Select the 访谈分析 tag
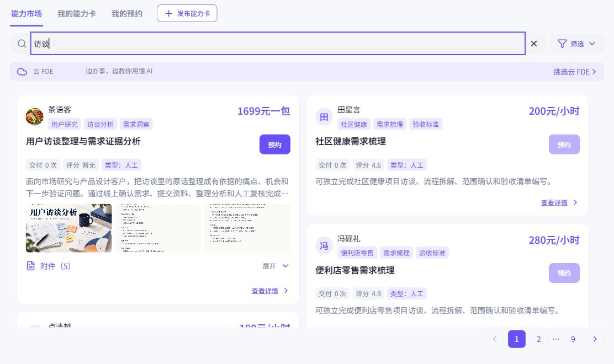The width and height of the screenshot is (614, 364). pos(100,124)
